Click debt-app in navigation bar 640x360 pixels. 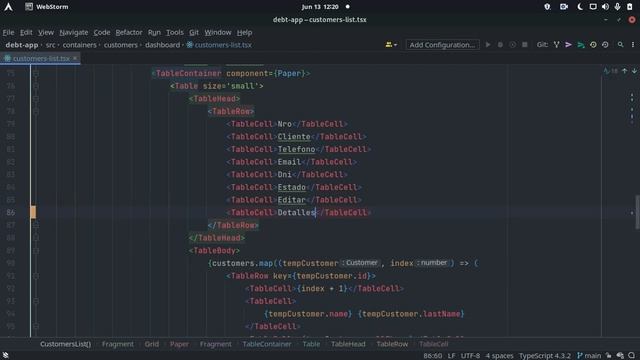pos(22,45)
